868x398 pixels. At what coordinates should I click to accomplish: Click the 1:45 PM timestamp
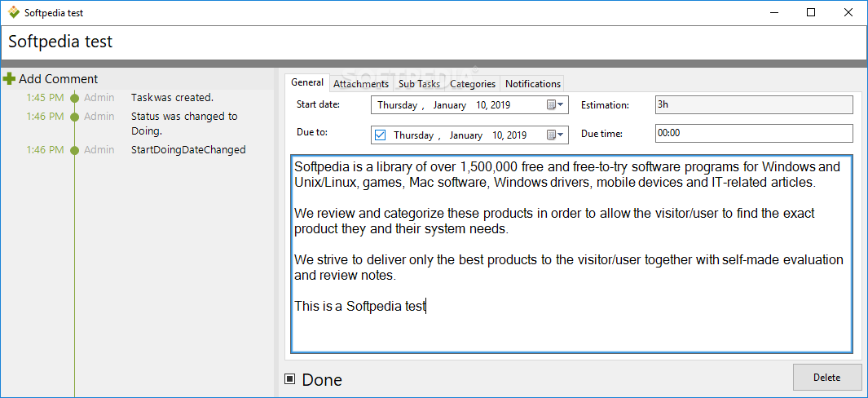45,98
